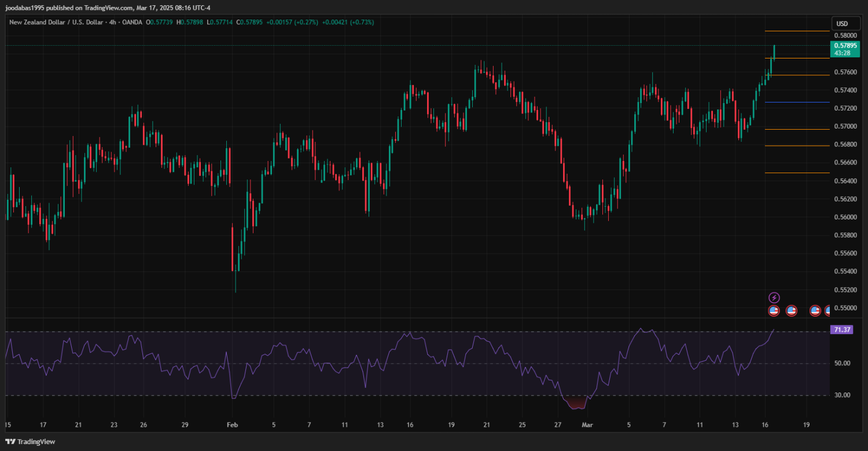The width and height of the screenshot is (868, 451).
Task: Click the purple RSI value label 71.37
Action: pos(841,329)
